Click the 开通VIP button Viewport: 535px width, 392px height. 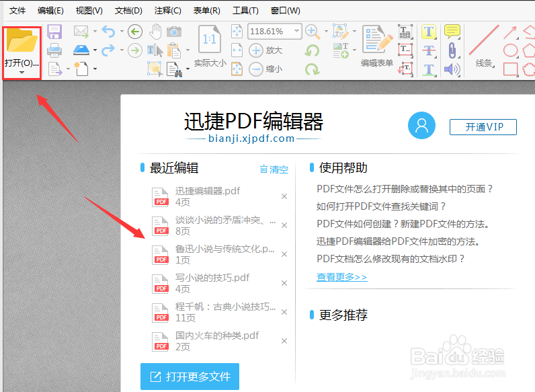(x=483, y=127)
